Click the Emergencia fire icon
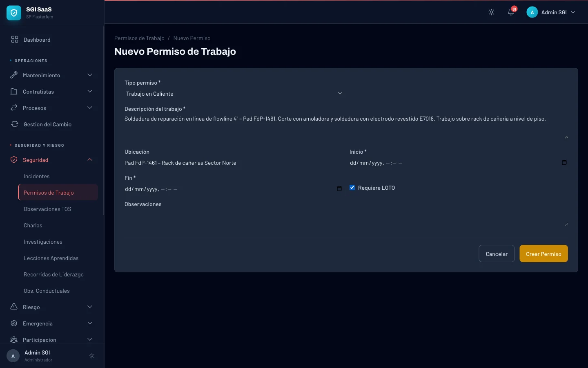This screenshot has height=368, width=588. (14, 323)
